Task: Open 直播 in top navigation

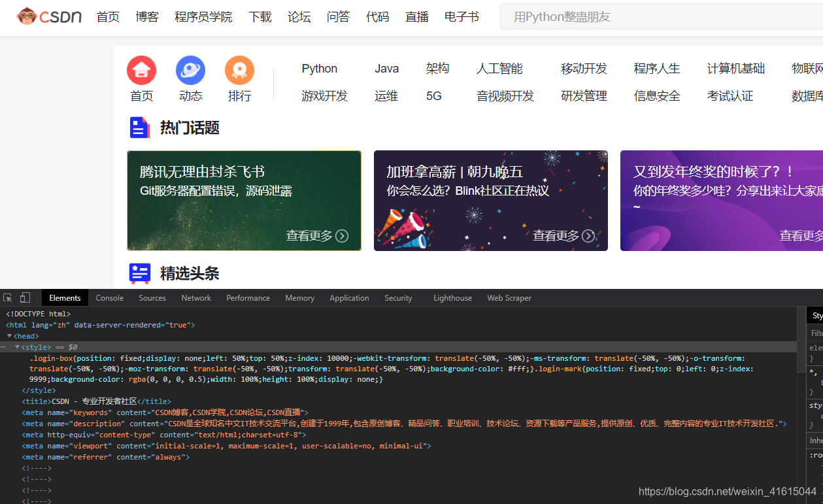Action: coord(416,17)
